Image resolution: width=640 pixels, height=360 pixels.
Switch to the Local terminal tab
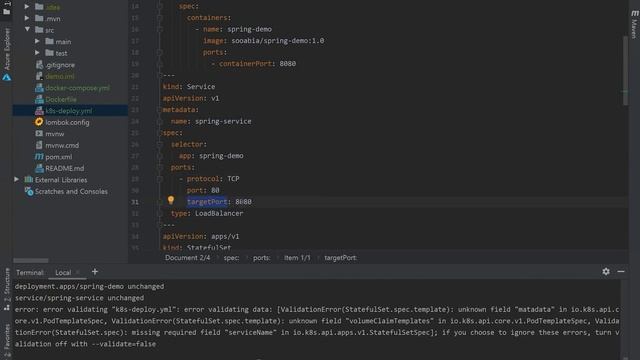(x=63, y=273)
